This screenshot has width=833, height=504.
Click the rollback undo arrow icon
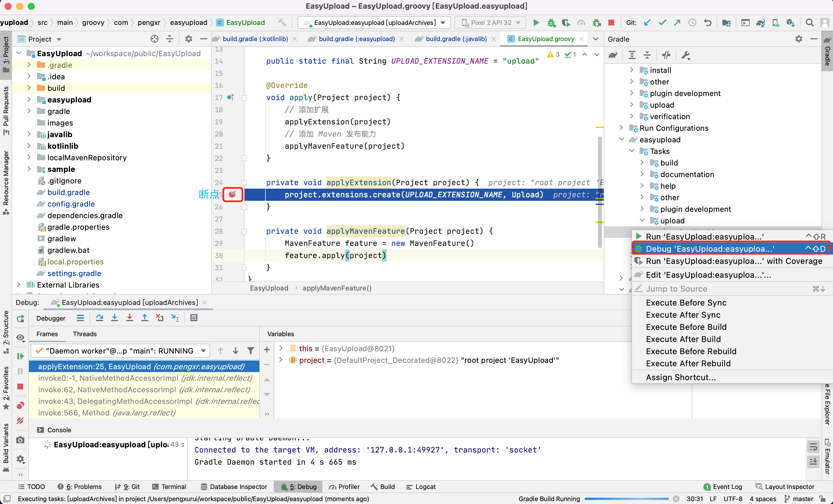coord(708,23)
